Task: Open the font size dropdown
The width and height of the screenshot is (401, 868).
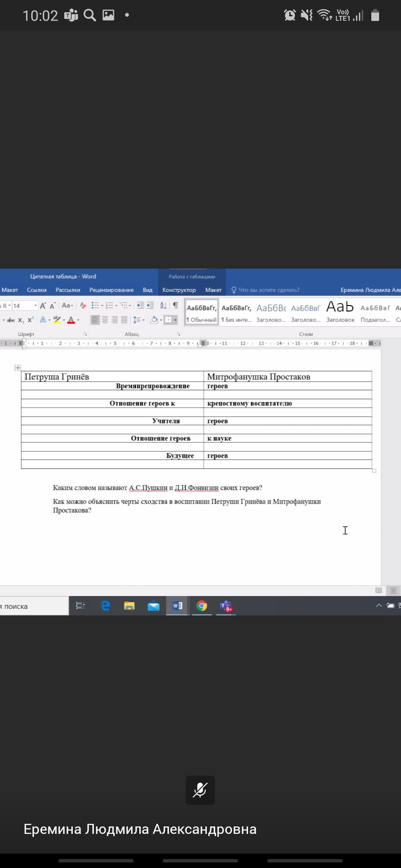Action: pos(36,306)
